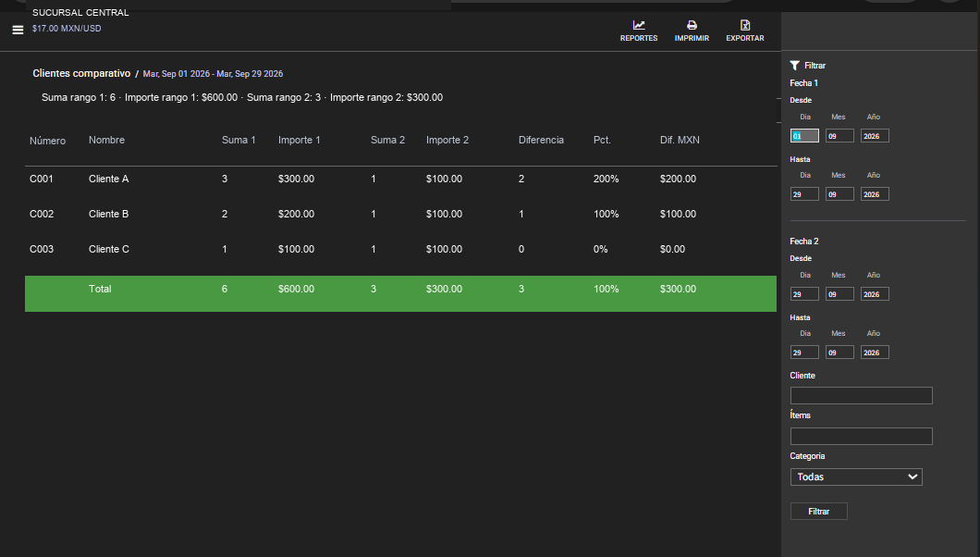Click the Diferencia column header
980x557 pixels.
pyautogui.click(x=541, y=140)
